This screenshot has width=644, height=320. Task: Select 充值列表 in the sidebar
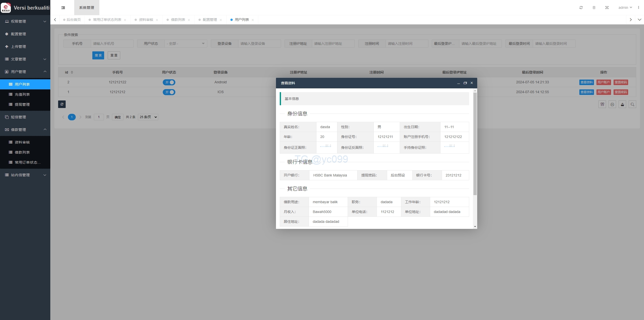(22, 94)
